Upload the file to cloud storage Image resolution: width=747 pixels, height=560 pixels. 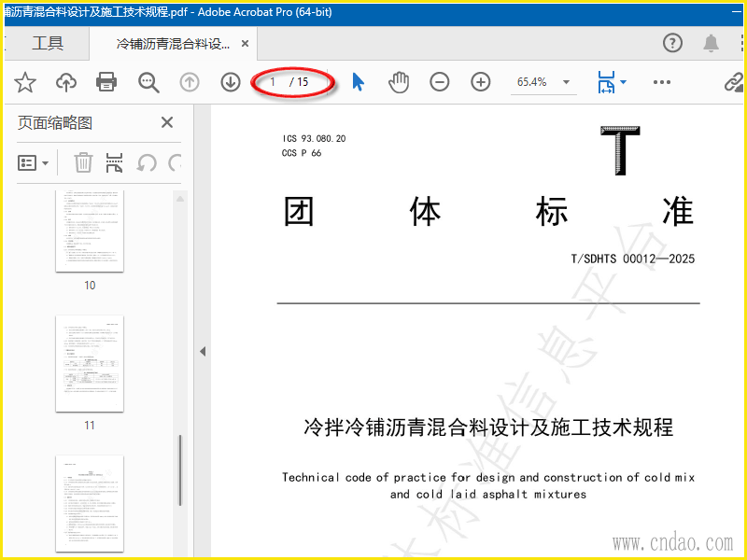pos(66,82)
